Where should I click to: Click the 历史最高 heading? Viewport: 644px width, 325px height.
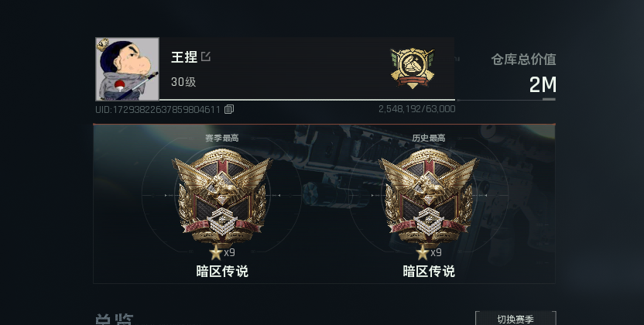point(429,139)
